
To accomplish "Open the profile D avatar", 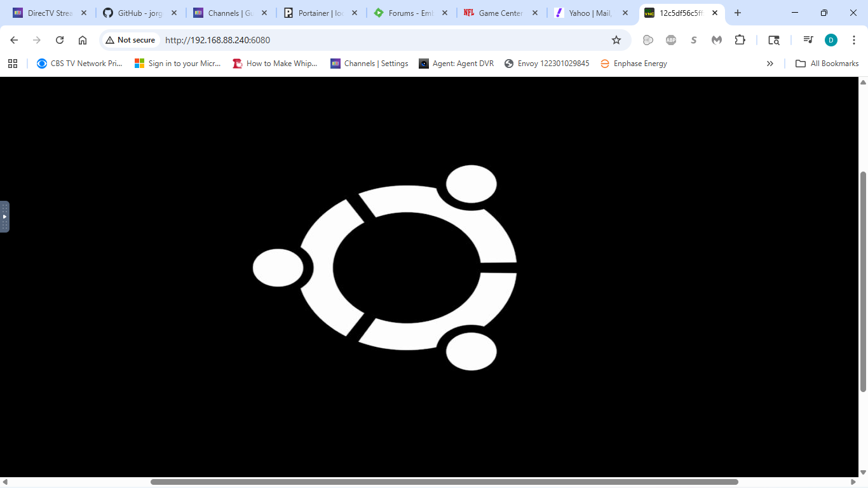I will [831, 40].
